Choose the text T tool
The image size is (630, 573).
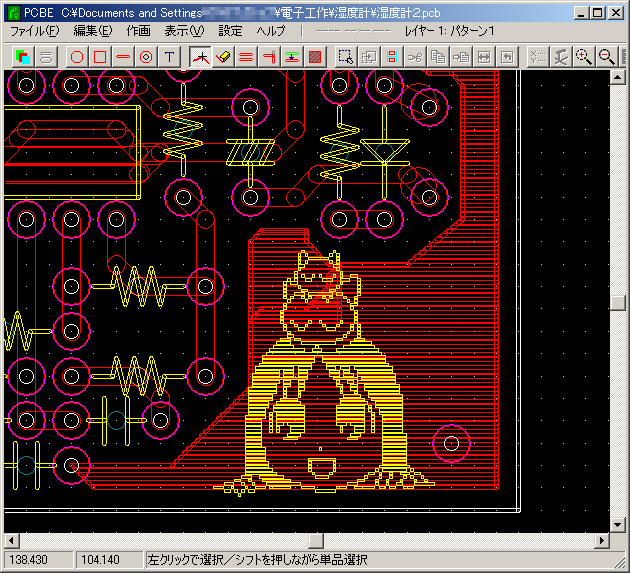pyautogui.click(x=169, y=57)
